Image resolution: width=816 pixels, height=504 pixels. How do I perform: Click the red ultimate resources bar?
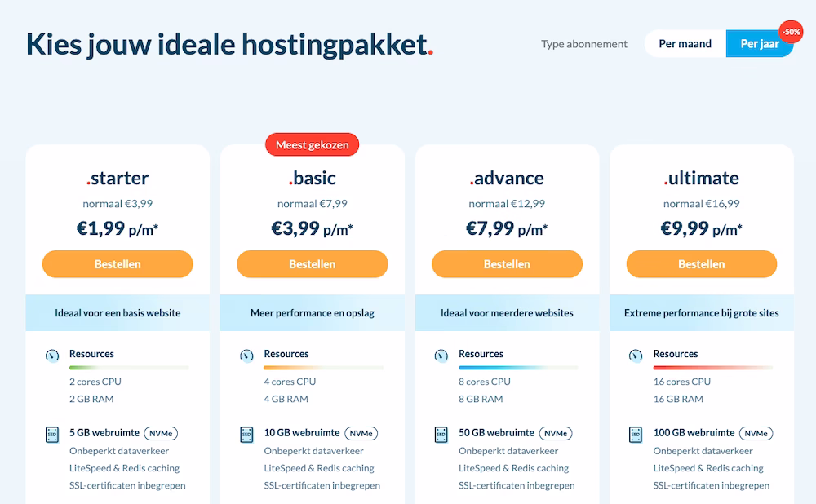(713, 368)
